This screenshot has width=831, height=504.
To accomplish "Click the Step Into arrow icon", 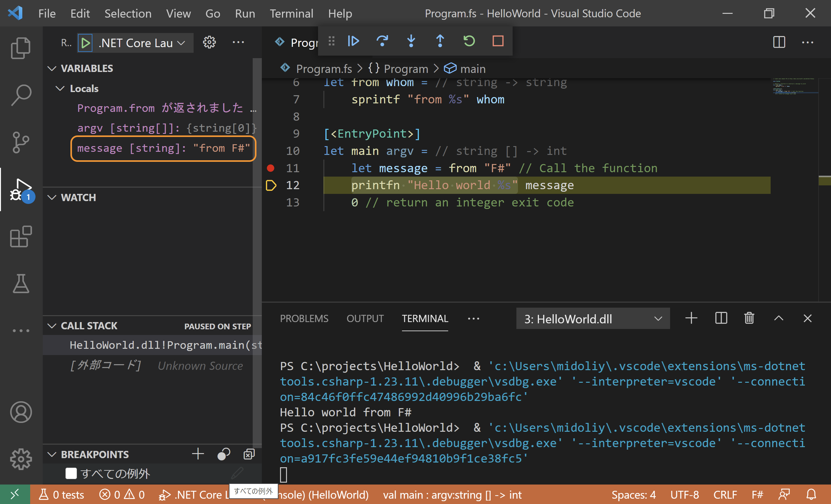I will (411, 41).
